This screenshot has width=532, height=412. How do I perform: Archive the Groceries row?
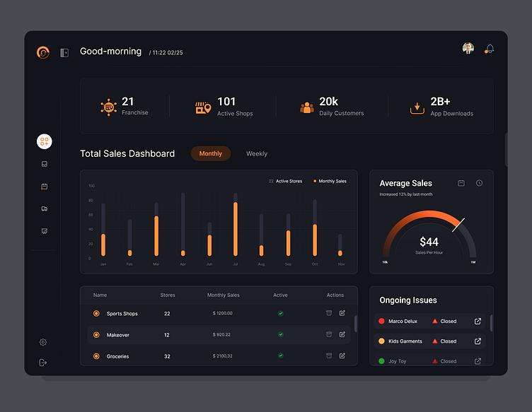(x=329, y=355)
